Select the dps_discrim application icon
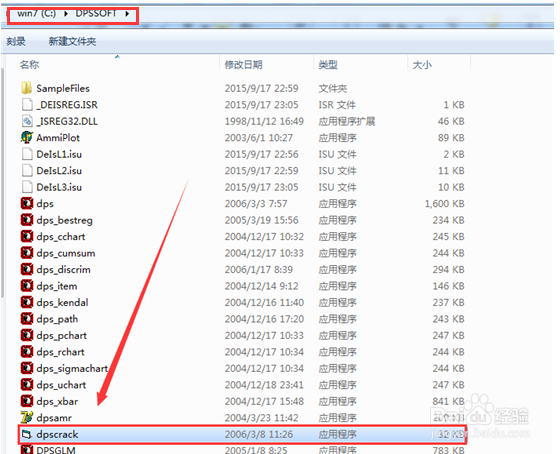 tap(27, 269)
